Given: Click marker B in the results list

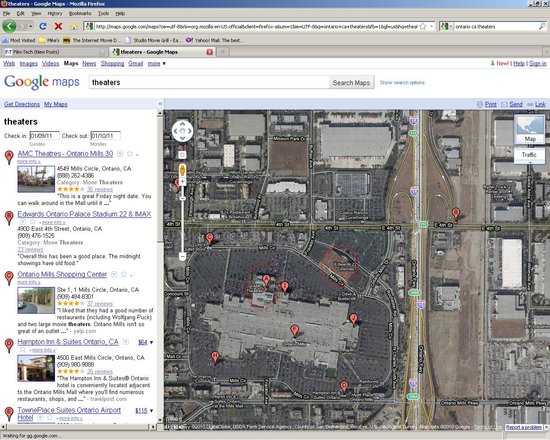Looking at the screenshot, I should [x=9, y=218].
